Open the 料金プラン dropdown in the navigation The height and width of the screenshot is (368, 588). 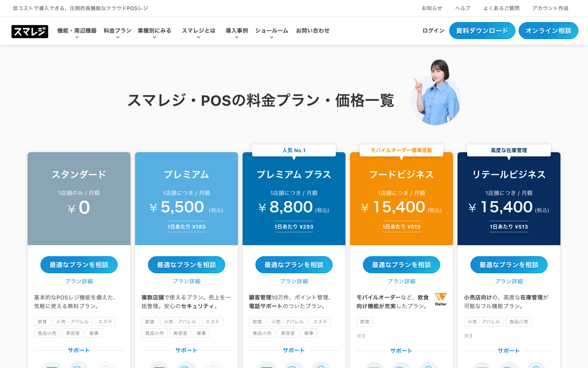click(x=118, y=31)
